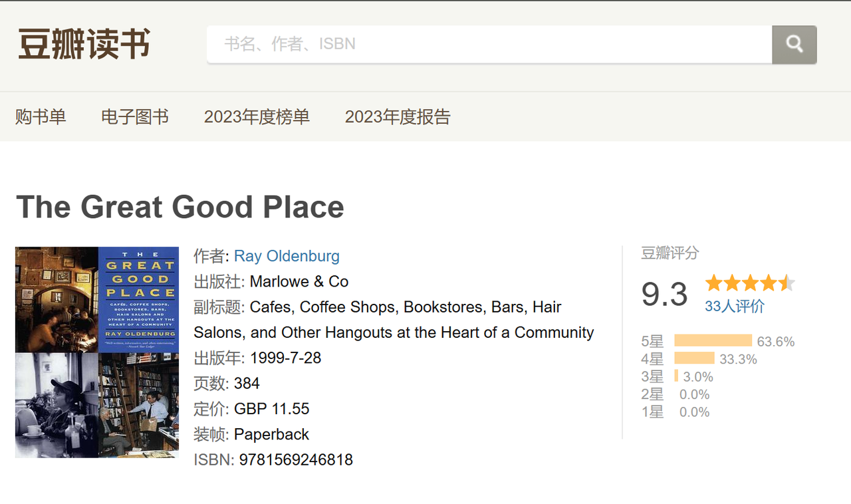Open the 2023年度报告 page
Viewport: 851px width, 504px height.
(398, 117)
